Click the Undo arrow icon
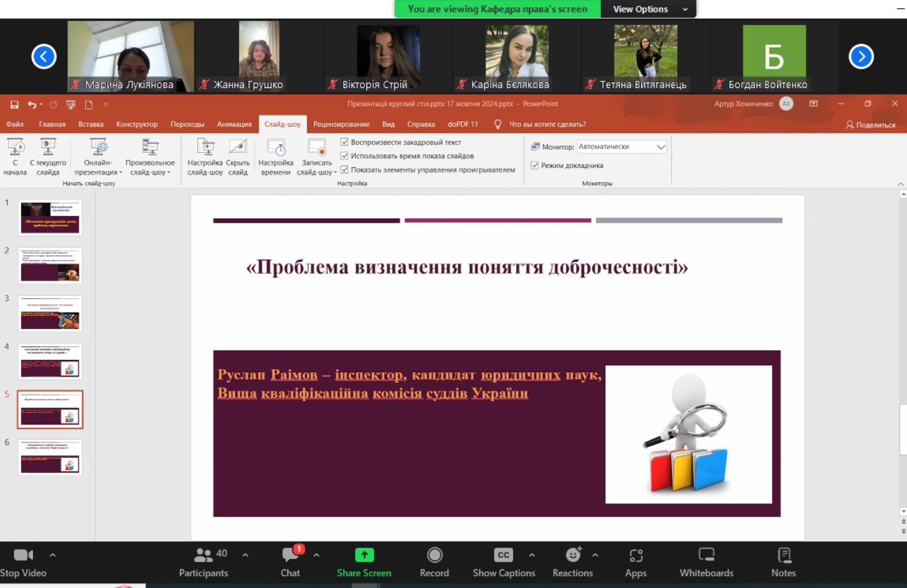 point(32,105)
